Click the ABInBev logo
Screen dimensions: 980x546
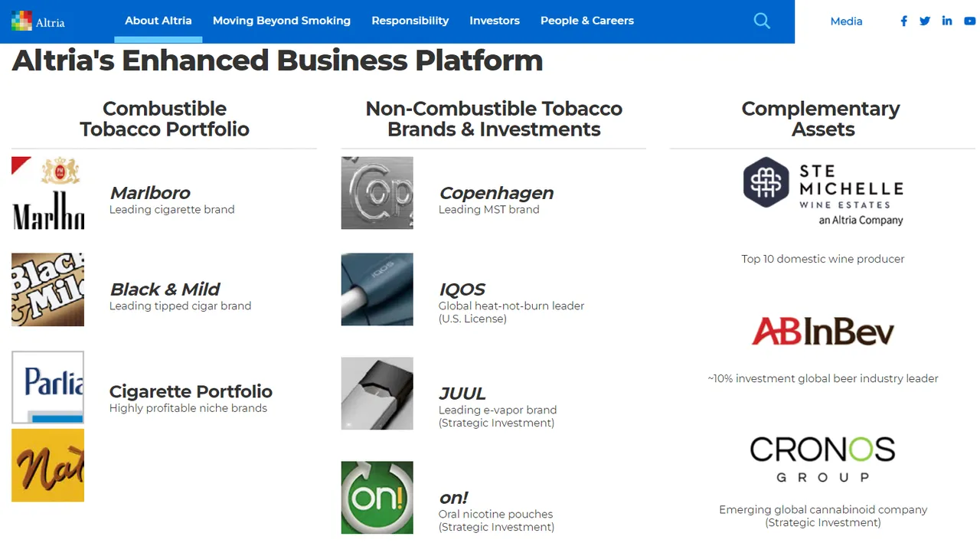(823, 331)
